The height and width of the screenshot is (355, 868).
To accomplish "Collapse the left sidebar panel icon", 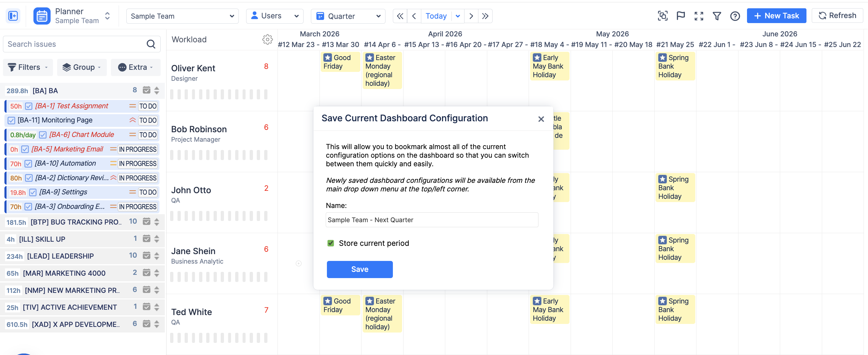I will 13,16.
